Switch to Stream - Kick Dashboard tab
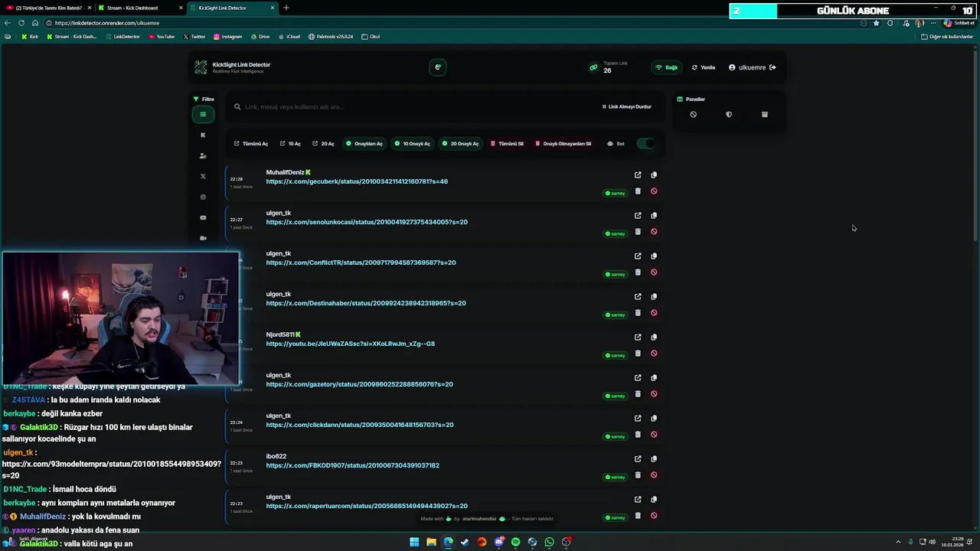Viewport: 980px width, 551px height. [x=140, y=8]
